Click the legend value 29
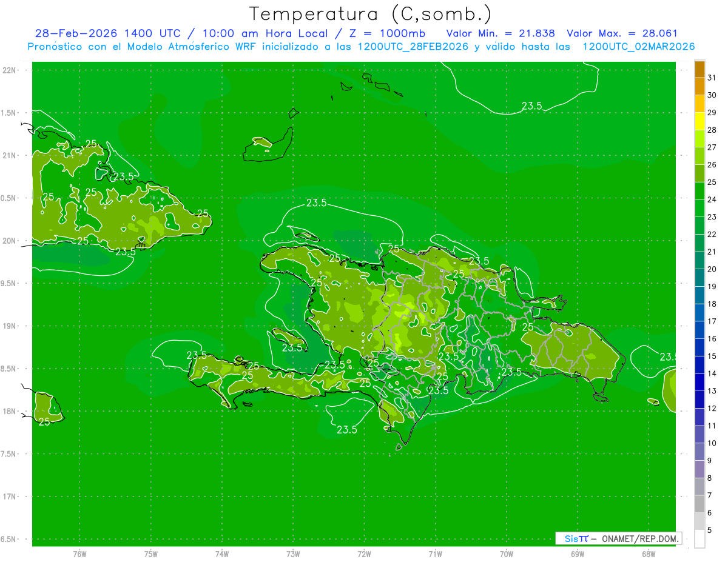This screenshot has width=728, height=562. 712,112
